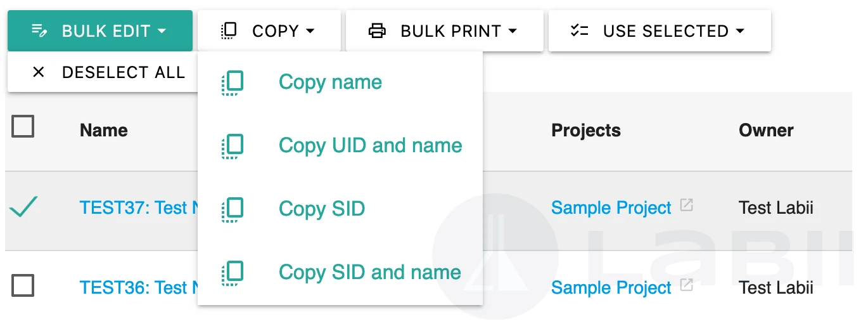Click the pencil icon on Bulk Edit

pyautogui.click(x=39, y=30)
